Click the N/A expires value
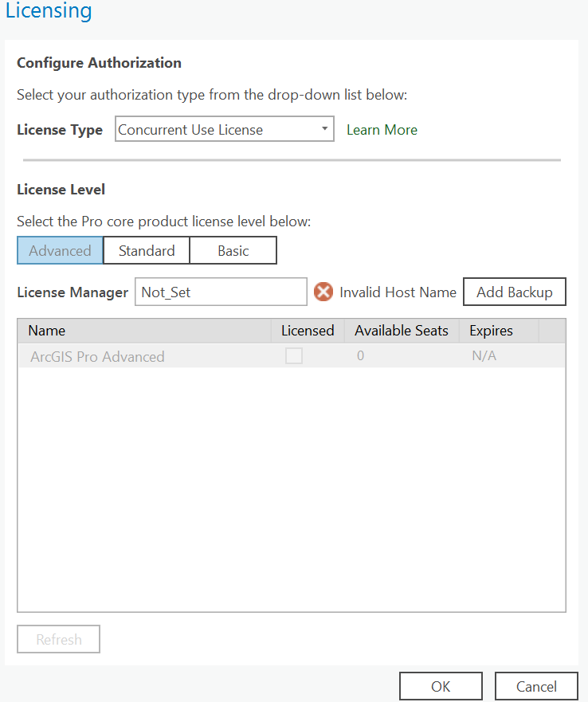588x702 pixels. click(x=484, y=356)
